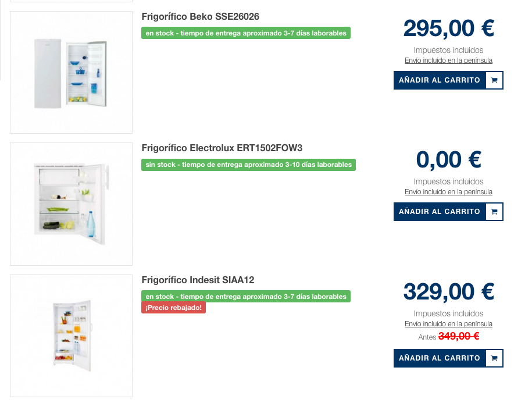Click the crossed-out 349,00 € old price
The width and height of the screenshot is (532, 403).
coord(458,336)
